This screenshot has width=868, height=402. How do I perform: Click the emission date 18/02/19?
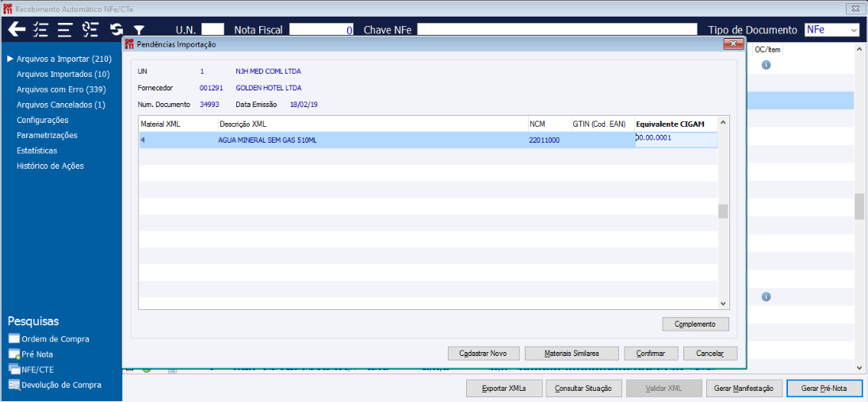pyautogui.click(x=304, y=104)
